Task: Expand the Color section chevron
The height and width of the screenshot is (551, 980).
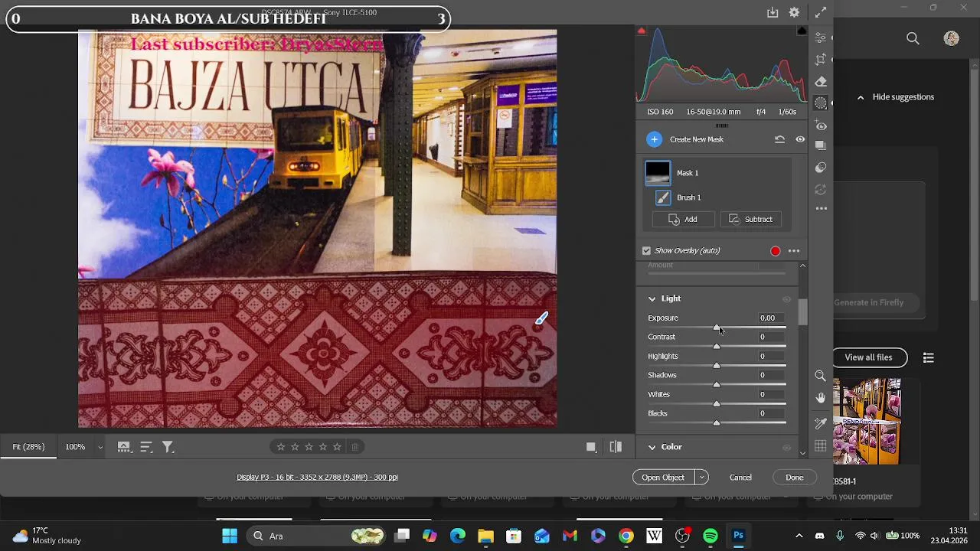Action: 652,447
